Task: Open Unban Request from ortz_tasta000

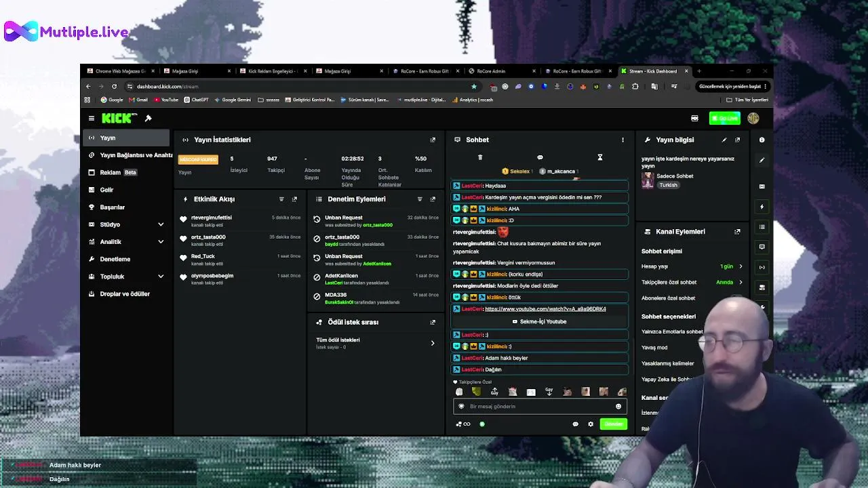Action: (374, 221)
